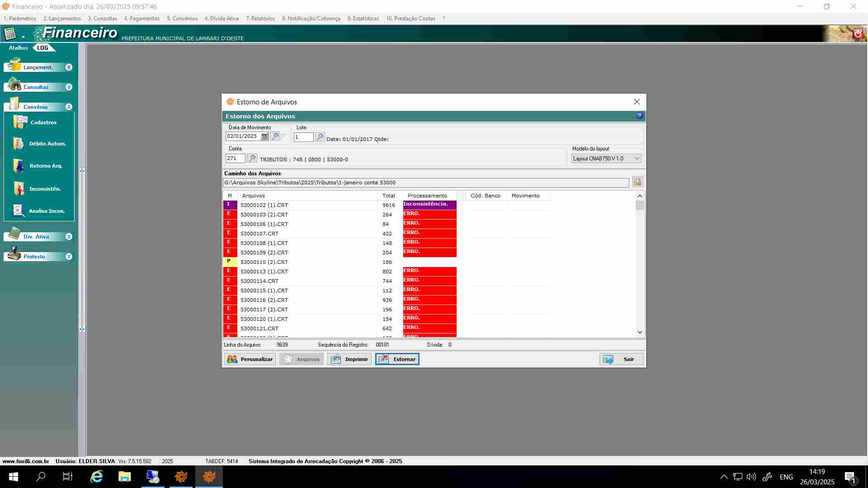Open Retorno Arq. sidebar icon
Image resolution: width=868 pixels, height=488 pixels.
(x=19, y=166)
